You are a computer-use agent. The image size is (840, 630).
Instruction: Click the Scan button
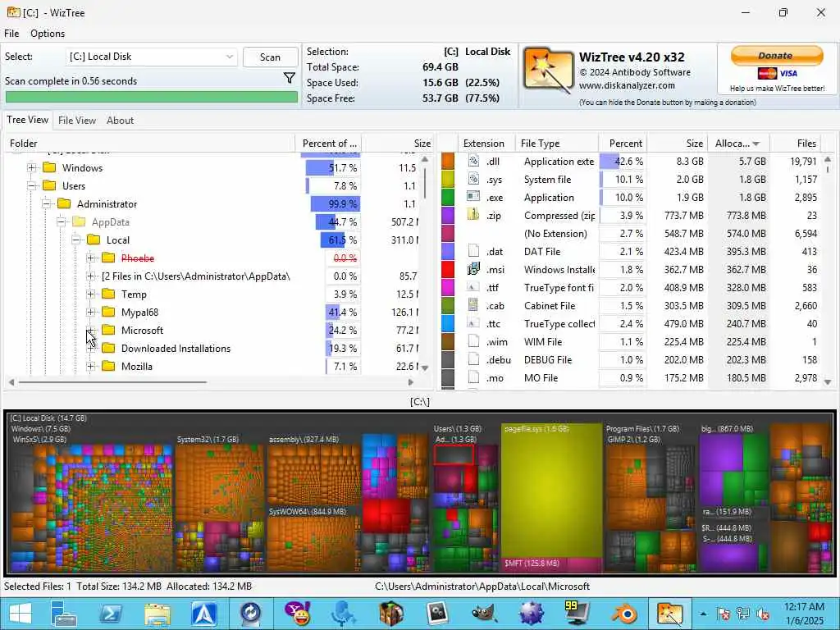click(x=270, y=57)
